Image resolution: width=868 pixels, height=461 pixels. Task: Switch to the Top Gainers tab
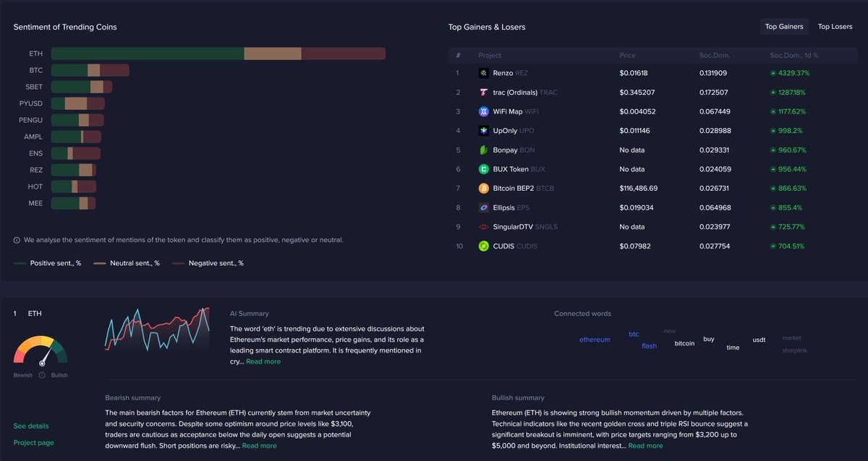(x=784, y=27)
